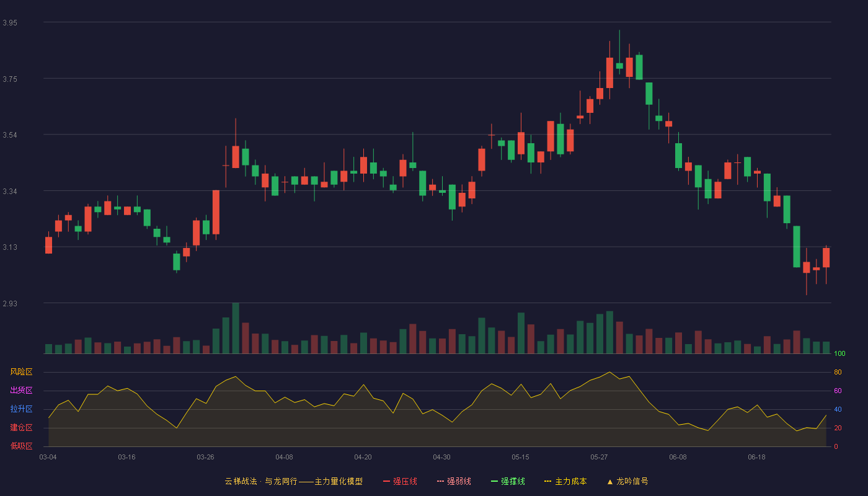Toggle the 强弱线 legend series
868x496 pixels.
[454, 481]
